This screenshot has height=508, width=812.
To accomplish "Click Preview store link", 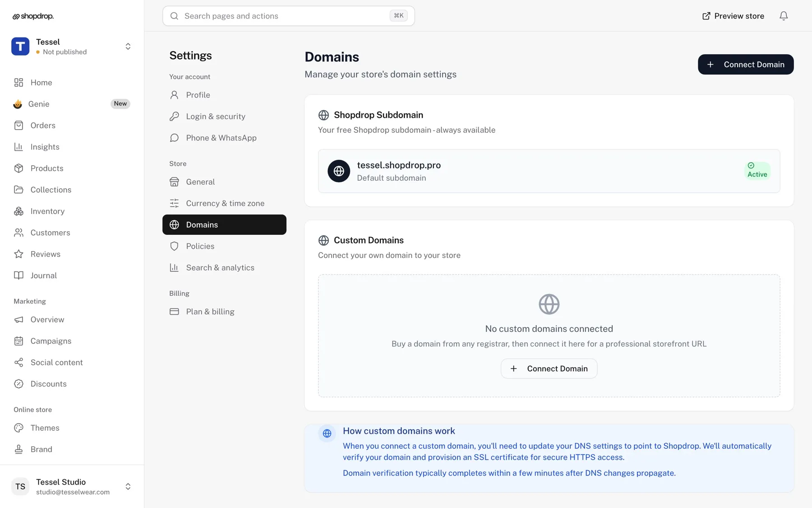I will [733, 16].
